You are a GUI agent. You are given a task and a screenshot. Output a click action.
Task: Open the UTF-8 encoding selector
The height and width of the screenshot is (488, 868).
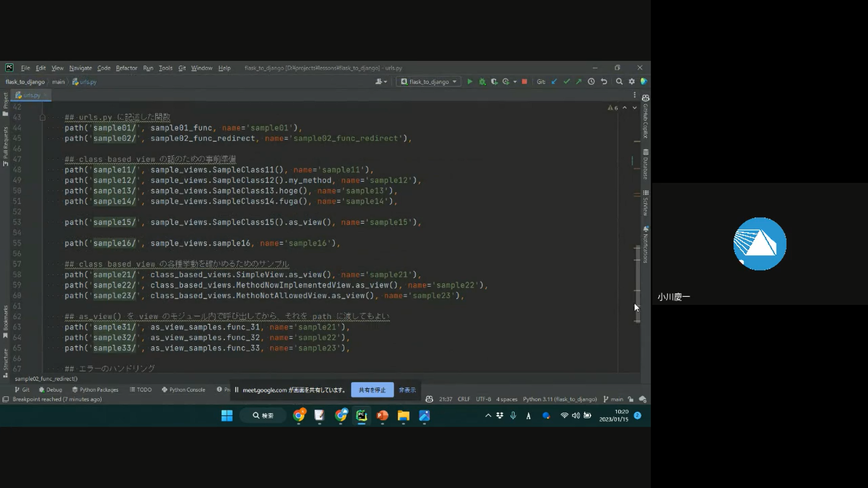point(483,399)
